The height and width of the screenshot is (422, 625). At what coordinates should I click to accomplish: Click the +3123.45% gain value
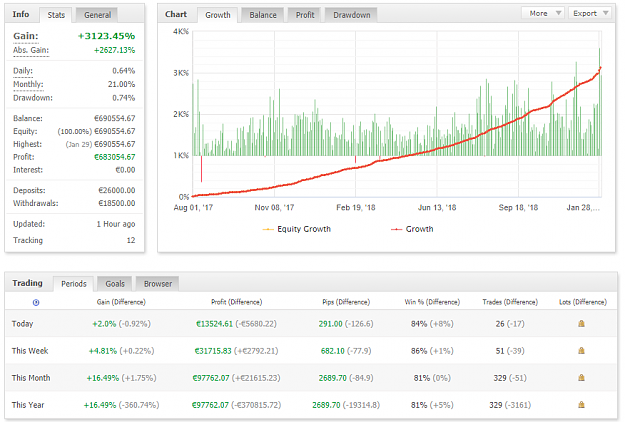point(106,36)
